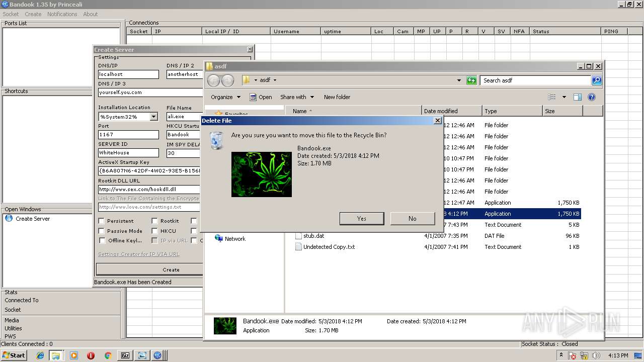
Task: Open the Notifications menu
Action: (x=62, y=14)
